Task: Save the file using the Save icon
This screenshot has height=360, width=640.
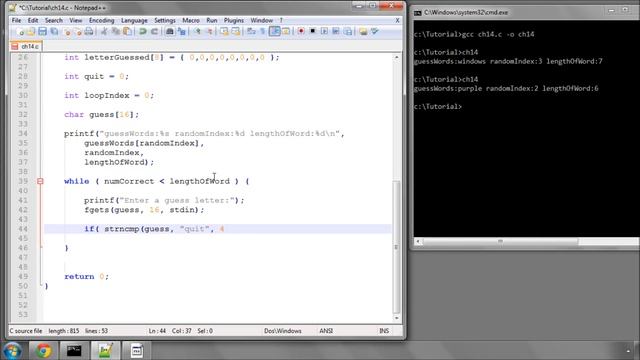Action: (42, 31)
